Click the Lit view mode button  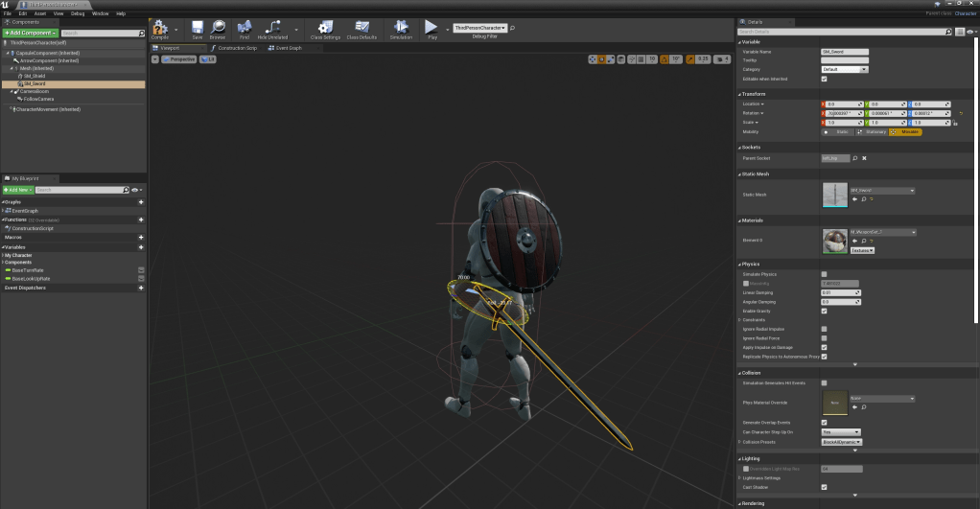click(x=208, y=59)
